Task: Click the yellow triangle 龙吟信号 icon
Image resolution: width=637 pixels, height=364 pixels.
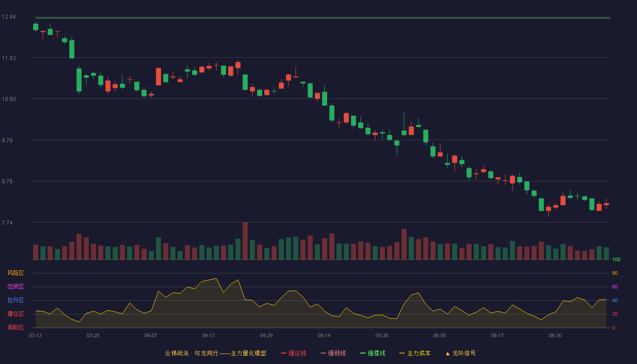Action: point(447,353)
